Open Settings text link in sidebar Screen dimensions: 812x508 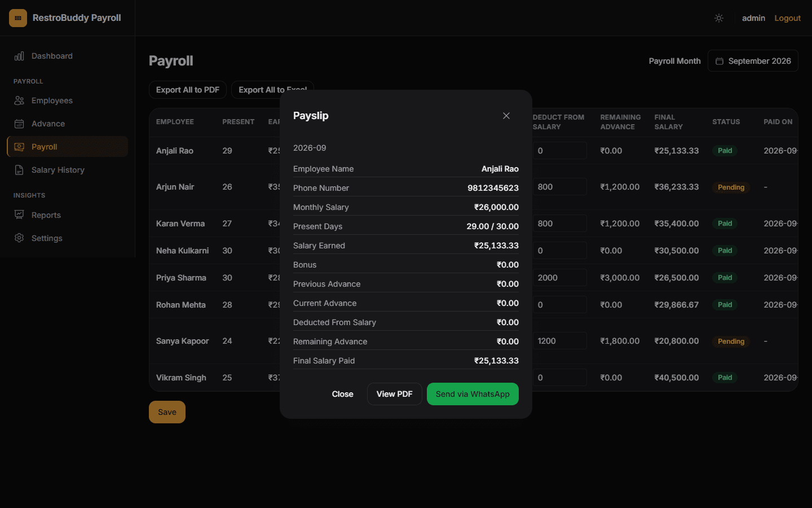(47, 238)
